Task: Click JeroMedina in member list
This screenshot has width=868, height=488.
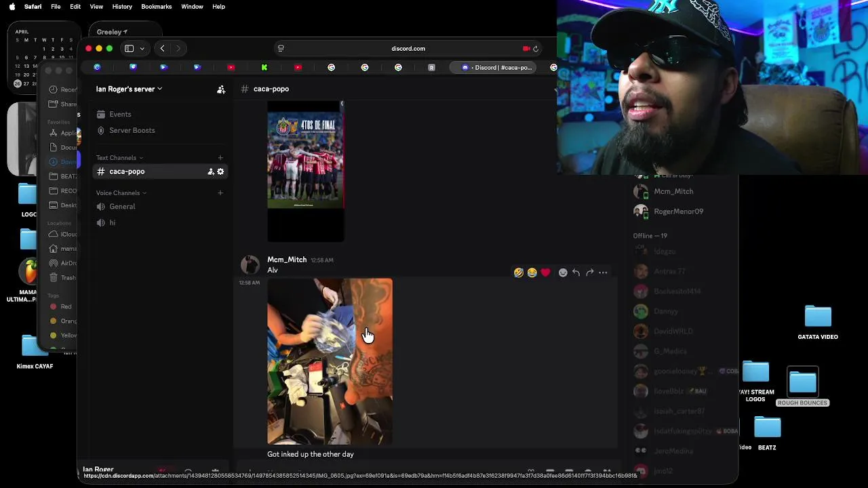Action: point(673,451)
